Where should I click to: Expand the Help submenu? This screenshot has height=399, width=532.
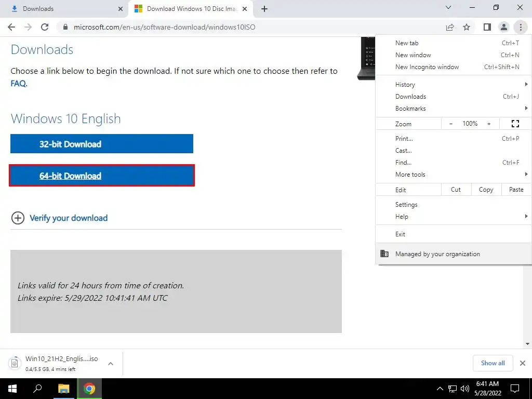pos(454,217)
